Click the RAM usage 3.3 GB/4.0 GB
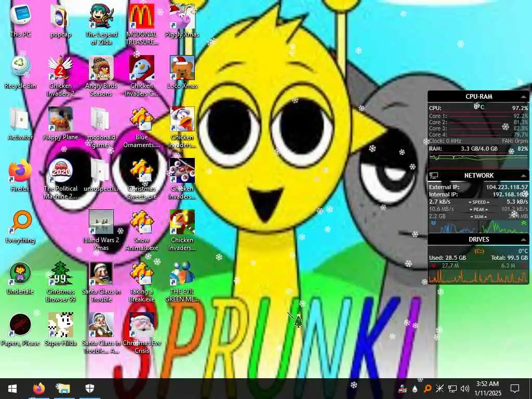The height and width of the screenshot is (399, 532). pos(479,149)
